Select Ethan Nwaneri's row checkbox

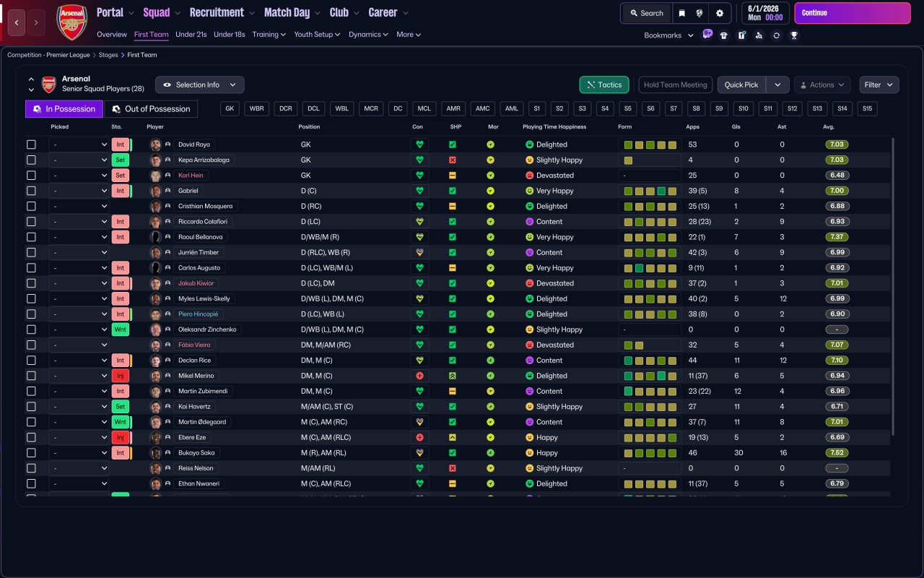coord(31,483)
